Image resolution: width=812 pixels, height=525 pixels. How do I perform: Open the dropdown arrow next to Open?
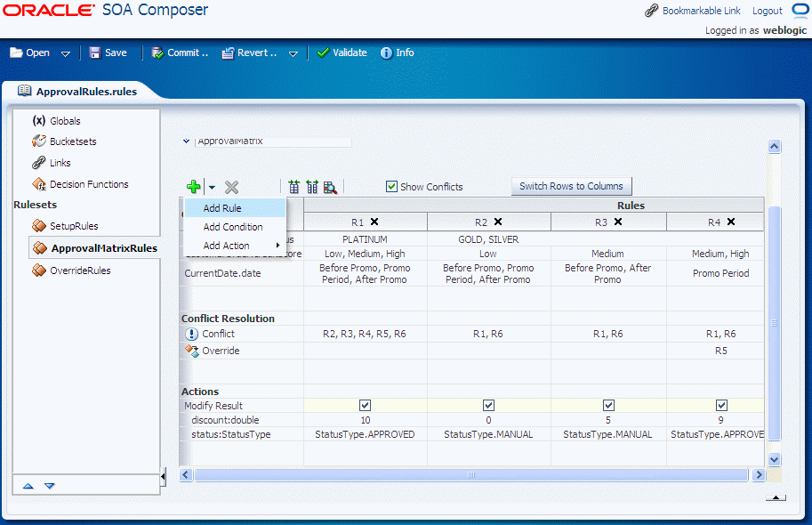click(65, 54)
